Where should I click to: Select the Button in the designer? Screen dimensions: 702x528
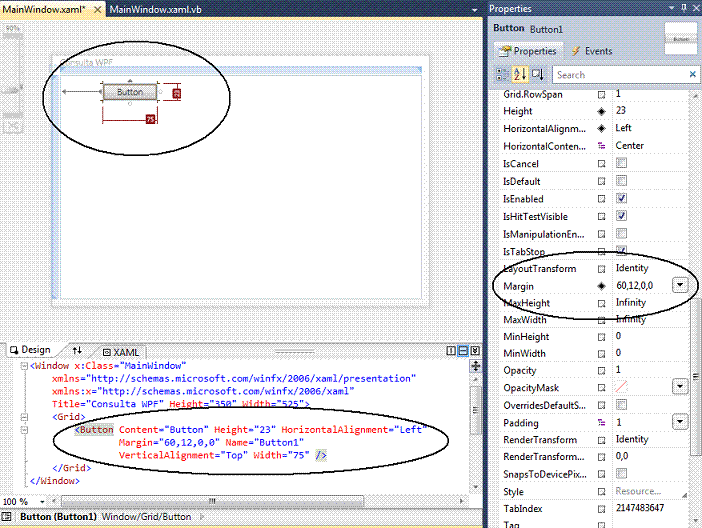[x=130, y=92]
